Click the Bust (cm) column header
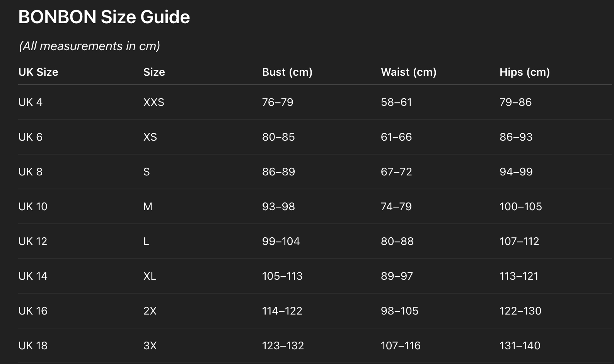The width and height of the screenshot is (614, 364). coord(287,72)
